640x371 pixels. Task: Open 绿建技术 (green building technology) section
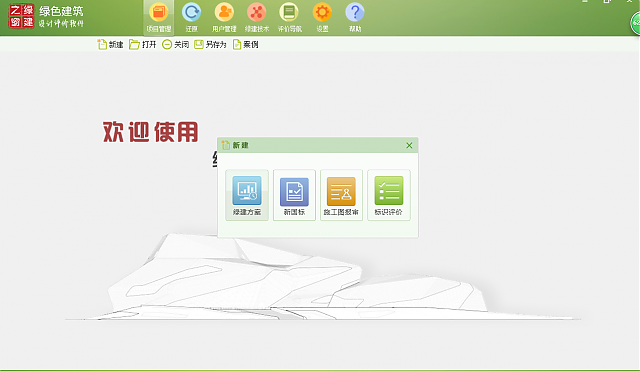257,18
